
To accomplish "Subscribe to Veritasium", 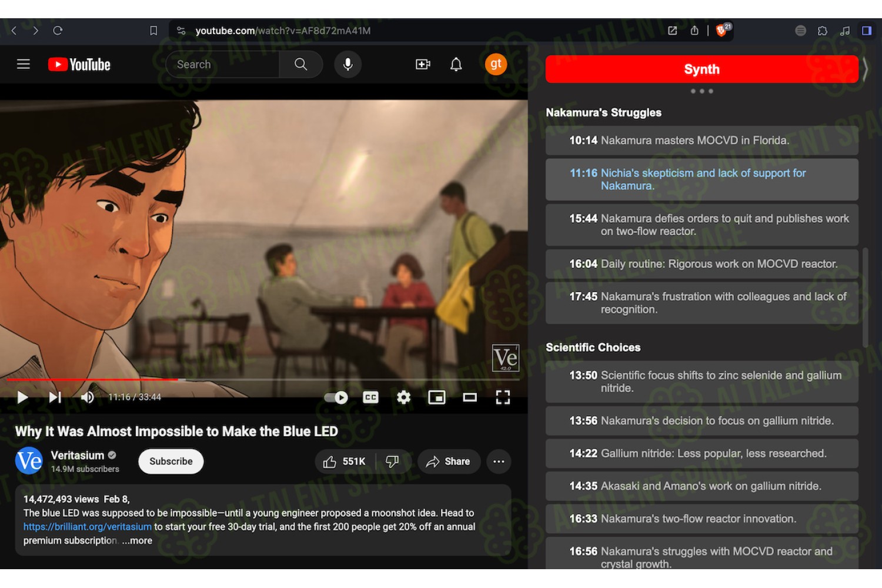I will click(171, 462).
